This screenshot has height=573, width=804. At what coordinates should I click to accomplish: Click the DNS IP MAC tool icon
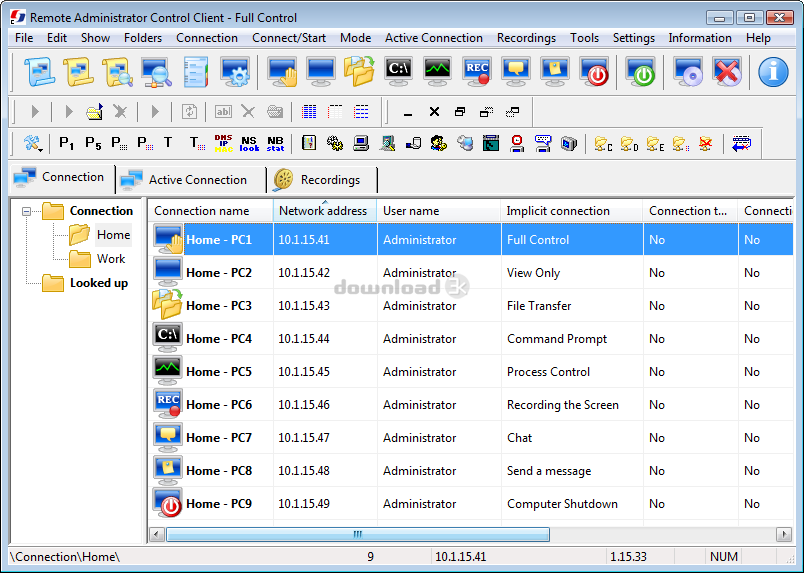click(x=223, y=143)
